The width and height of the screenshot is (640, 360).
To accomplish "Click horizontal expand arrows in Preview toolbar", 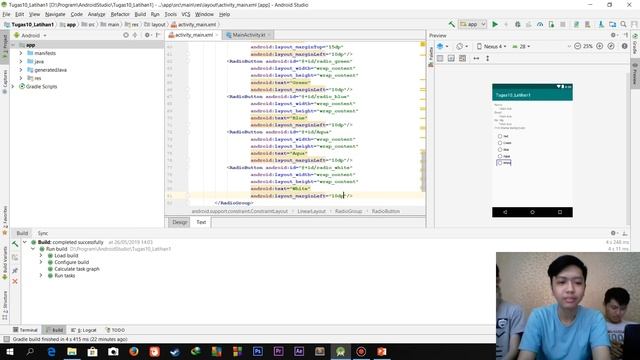I will coord(476,58).
